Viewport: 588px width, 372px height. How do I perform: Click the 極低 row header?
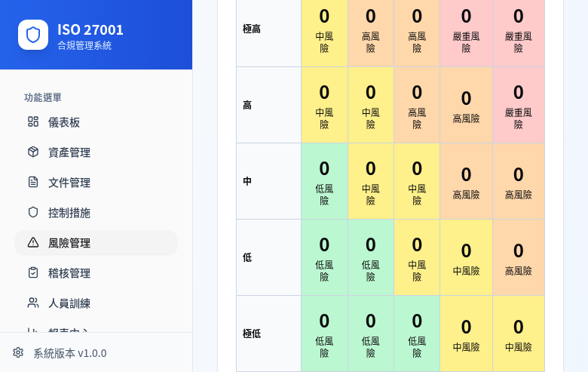pyautogui.click(x=253, y=334)
